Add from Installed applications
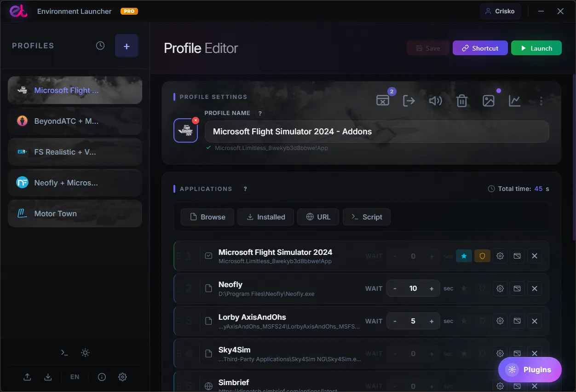This screenshot has width=576, height=392. 265,217
